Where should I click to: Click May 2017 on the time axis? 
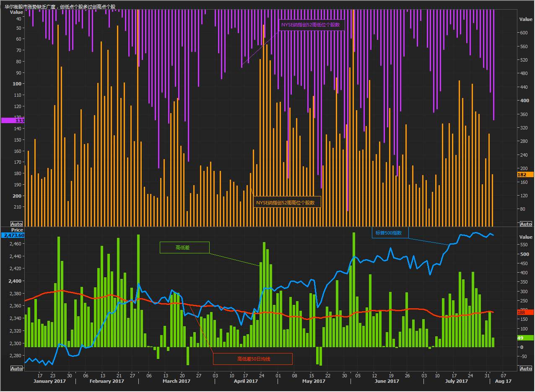[314, 381]
